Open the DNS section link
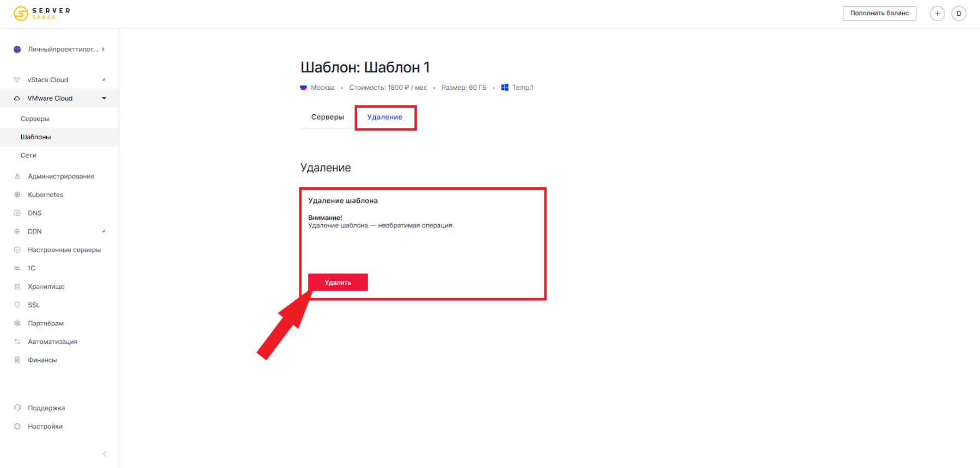The height and width of the screenshot is (468, 980). pyautogui.click(x=35, y=213)
